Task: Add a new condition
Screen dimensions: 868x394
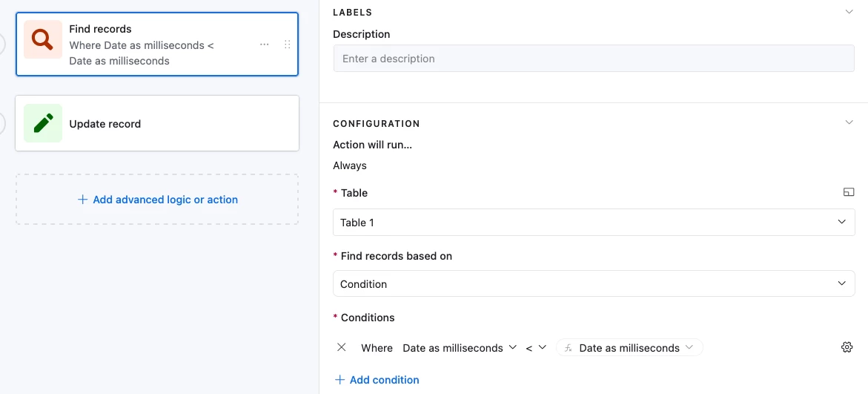Action: (x=377, y=380)
